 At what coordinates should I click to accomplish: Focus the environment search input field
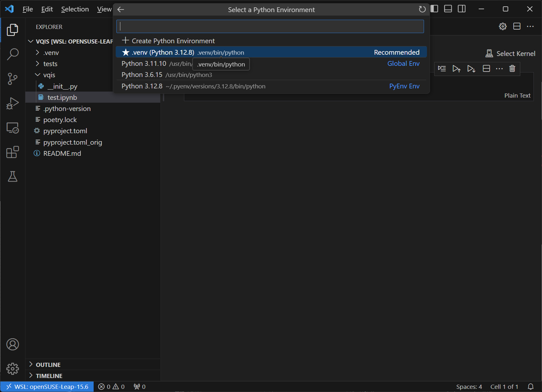(270, 26)
